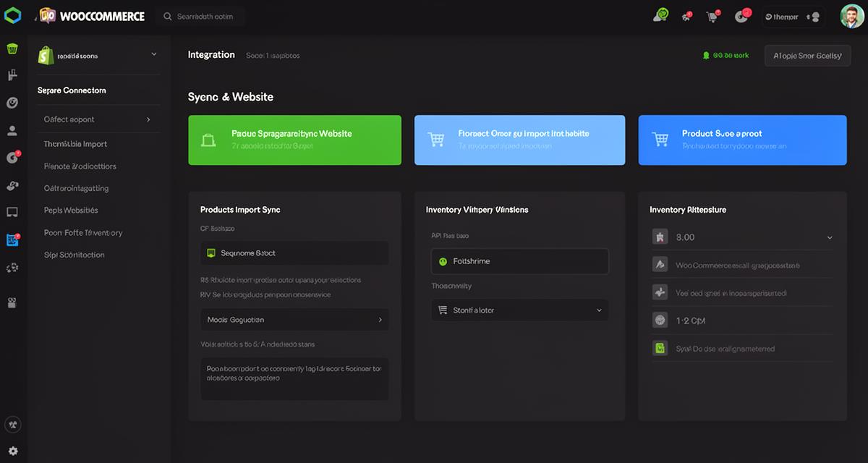Click the 'AIopie Snor Gcelisy' button
Viewport: 868px width, 463px height.
(807, 56)
